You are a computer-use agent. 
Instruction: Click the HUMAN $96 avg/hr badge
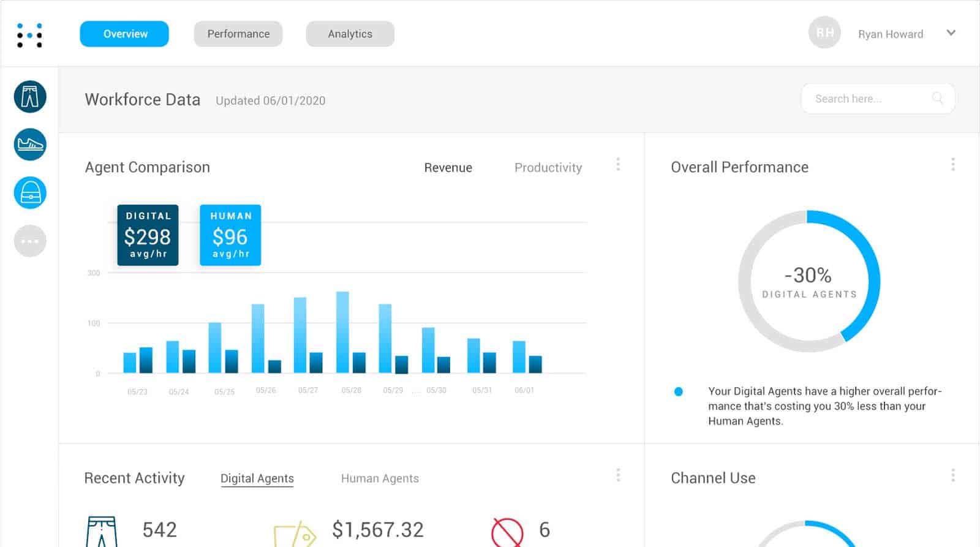230,235
